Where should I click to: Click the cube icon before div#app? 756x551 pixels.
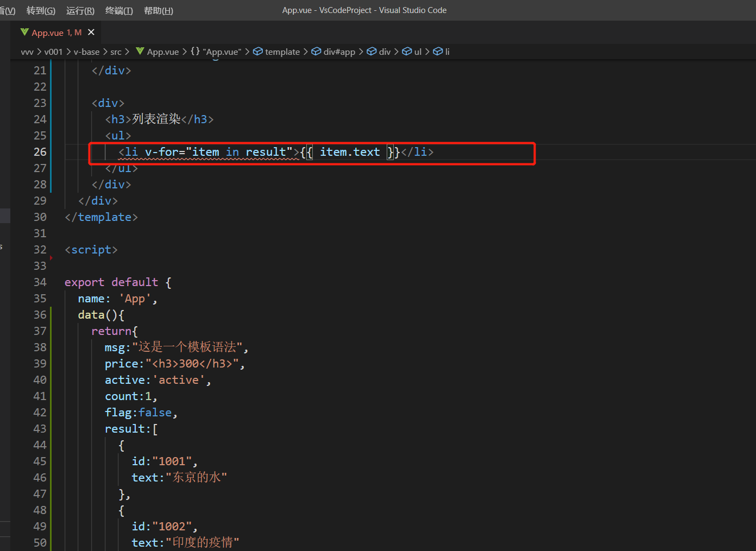[316, 52]
